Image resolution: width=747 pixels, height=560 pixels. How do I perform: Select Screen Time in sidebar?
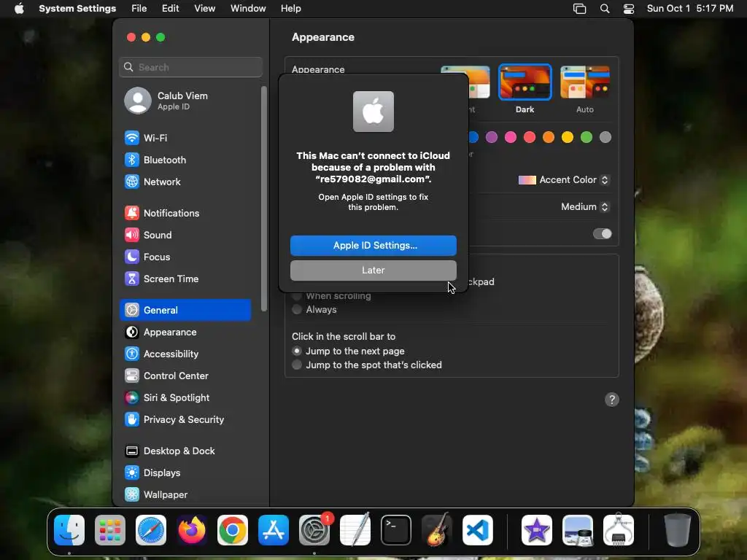pyautogui.click(x=185, y=279)
